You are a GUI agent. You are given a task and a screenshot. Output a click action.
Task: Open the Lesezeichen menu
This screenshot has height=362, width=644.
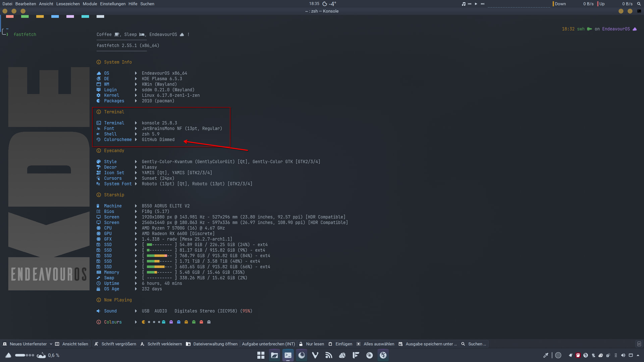click(68, 4)
